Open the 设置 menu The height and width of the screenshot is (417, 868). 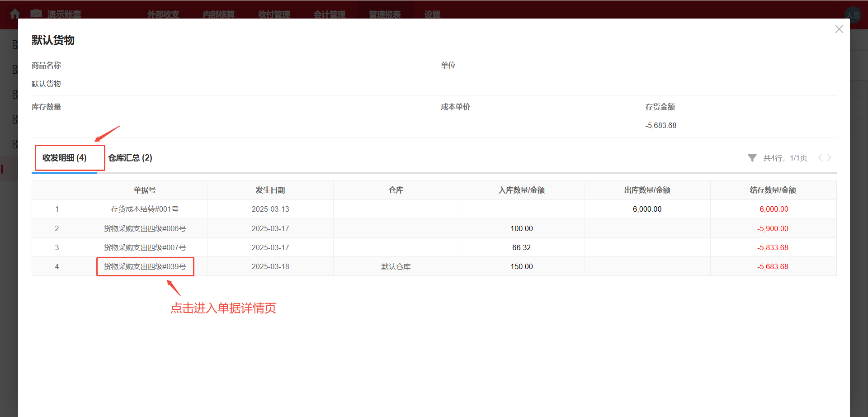tap(431, 14)
